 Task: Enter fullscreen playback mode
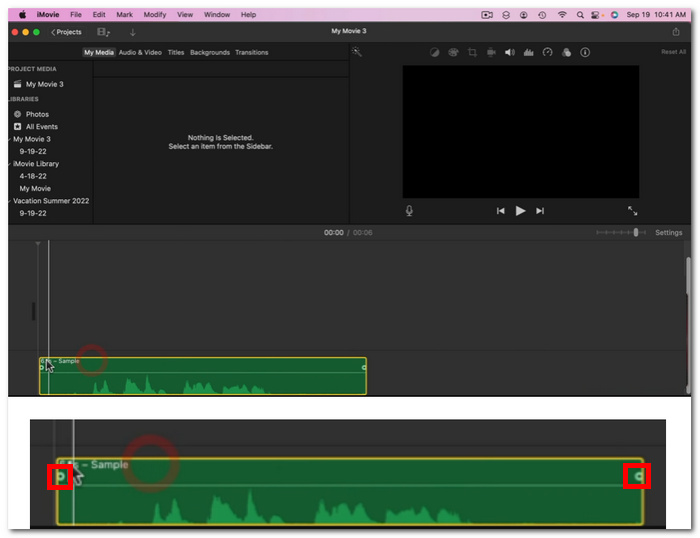[x=633, y=211]
